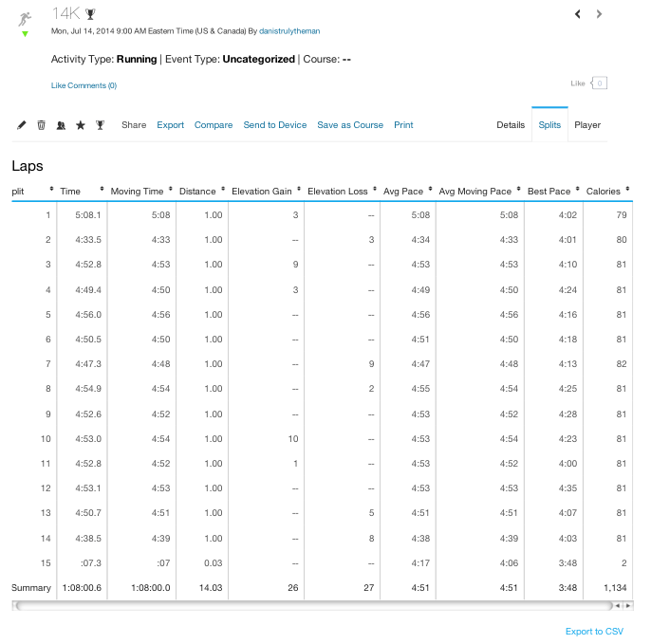Click Export to CSV link
Viewport: 651px width, 644px height.
pyautogui.click(x=594, y=632)
